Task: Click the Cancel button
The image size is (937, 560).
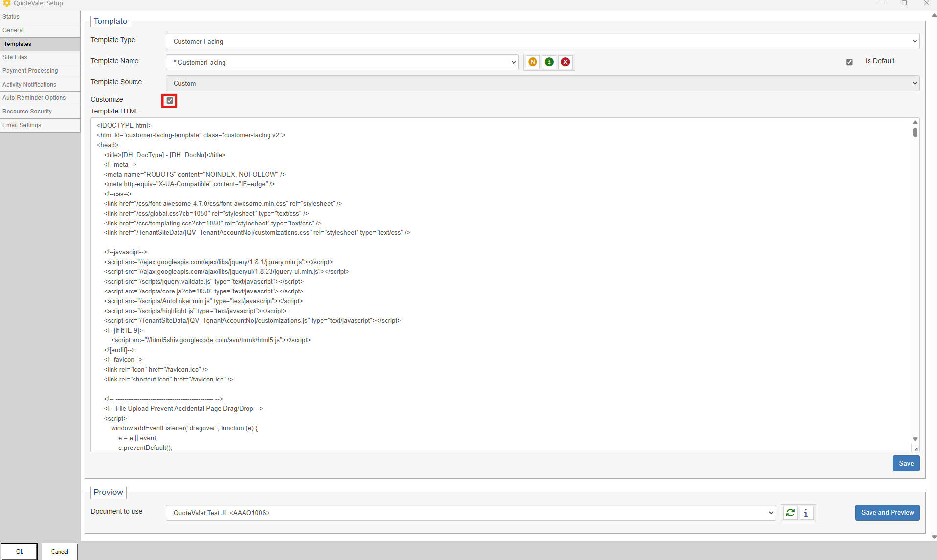Action: click(60, 551)
